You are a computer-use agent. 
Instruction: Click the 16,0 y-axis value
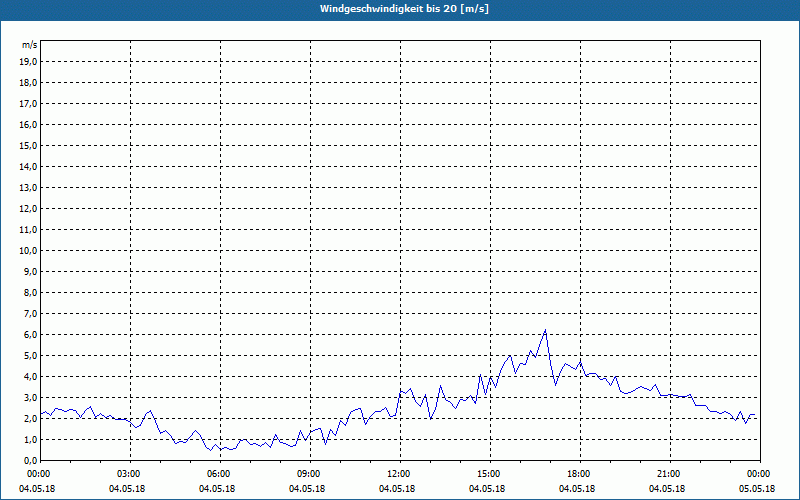(28, 124)
